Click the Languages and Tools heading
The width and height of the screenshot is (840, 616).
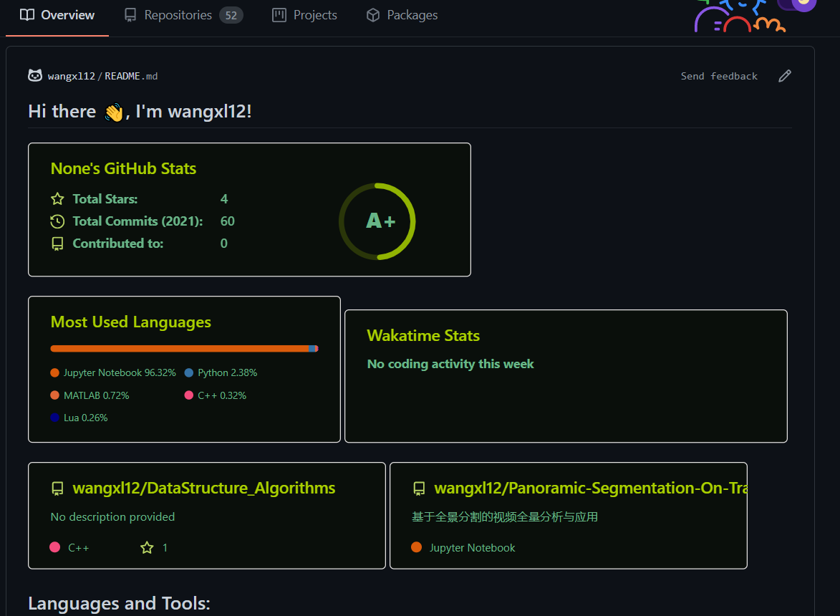click(119, 604)
